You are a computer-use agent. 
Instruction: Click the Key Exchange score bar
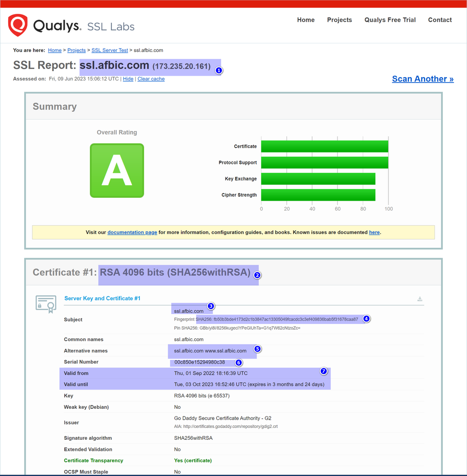click(318, 179)
